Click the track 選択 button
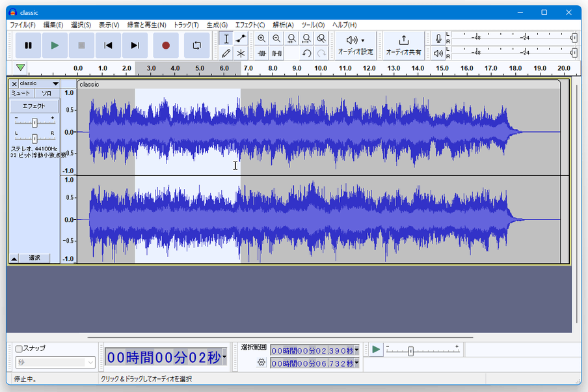 [x=34, y=259]
